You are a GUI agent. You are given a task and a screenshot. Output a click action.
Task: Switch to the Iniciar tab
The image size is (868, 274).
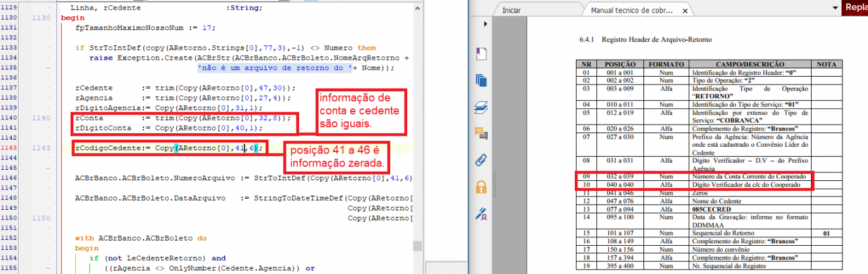tap(511, 10)
